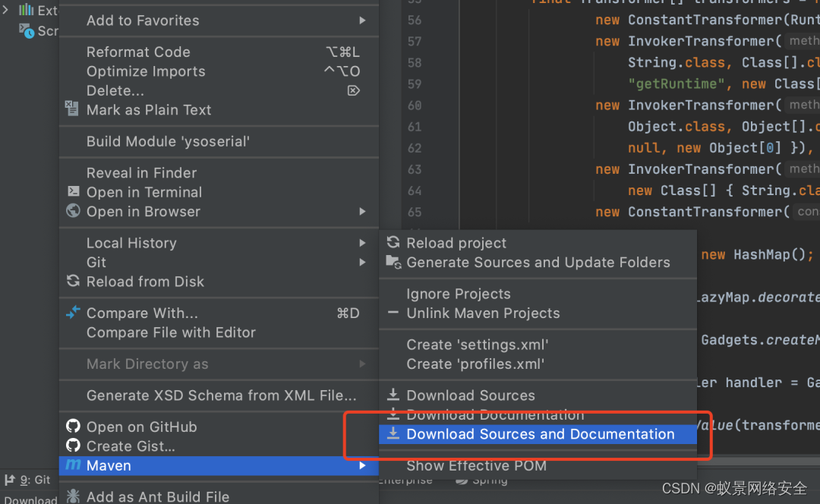
Task: Click the Ant bug icon
Action: 73,496
